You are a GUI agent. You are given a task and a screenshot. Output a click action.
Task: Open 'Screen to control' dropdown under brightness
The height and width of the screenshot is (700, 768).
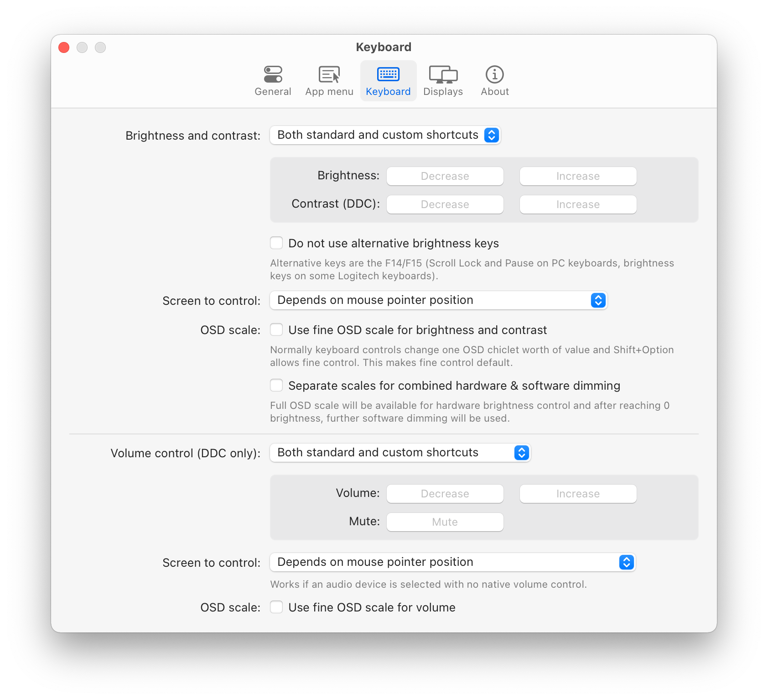point(438,300)
